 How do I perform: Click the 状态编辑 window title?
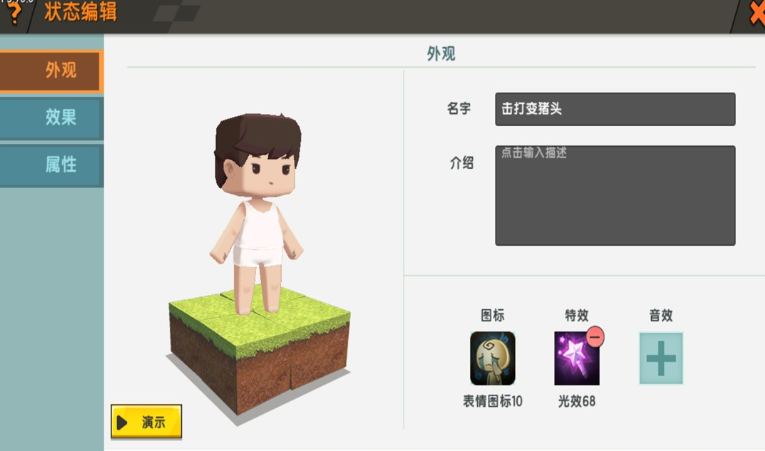[81, 12]
